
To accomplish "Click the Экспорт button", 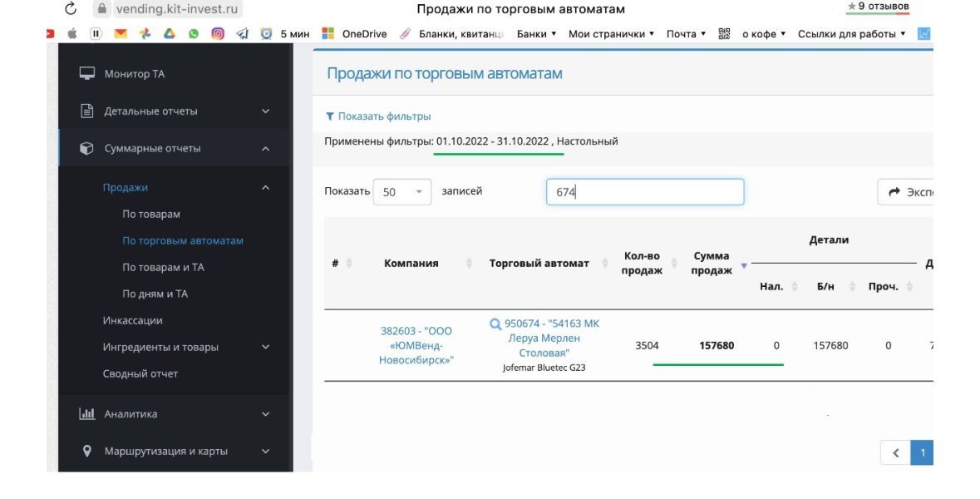I will pyautogui.click(x=906, y=192).
